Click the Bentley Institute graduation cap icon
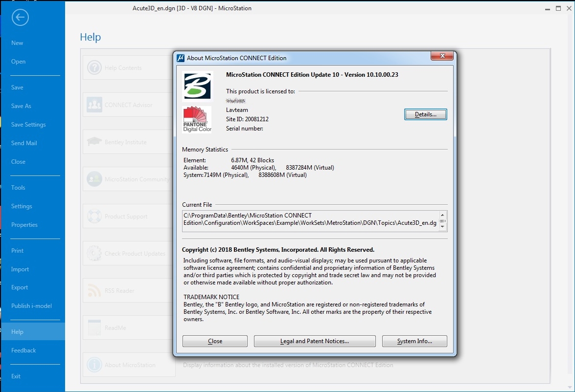 pyautogui.click(x=94, y=142)
